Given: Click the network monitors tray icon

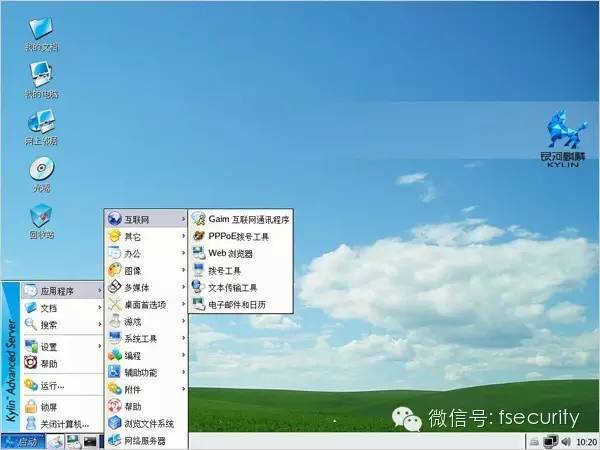Looking at the screenshot, I should [551, 442].
